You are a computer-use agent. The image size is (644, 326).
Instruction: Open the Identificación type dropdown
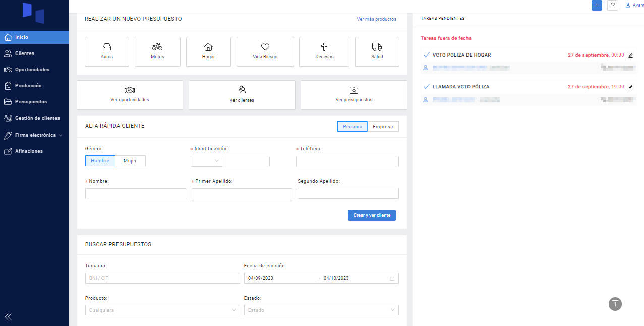tap(206, 161)
